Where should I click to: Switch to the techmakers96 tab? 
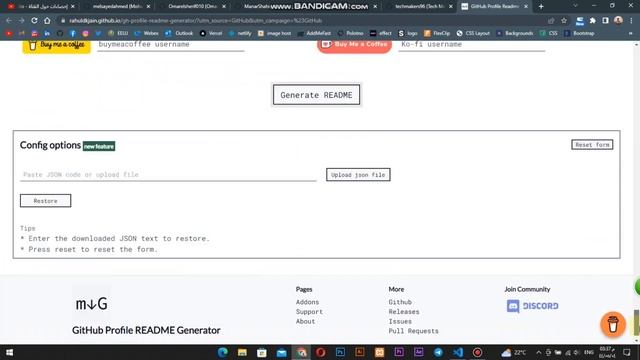(420, 7)
